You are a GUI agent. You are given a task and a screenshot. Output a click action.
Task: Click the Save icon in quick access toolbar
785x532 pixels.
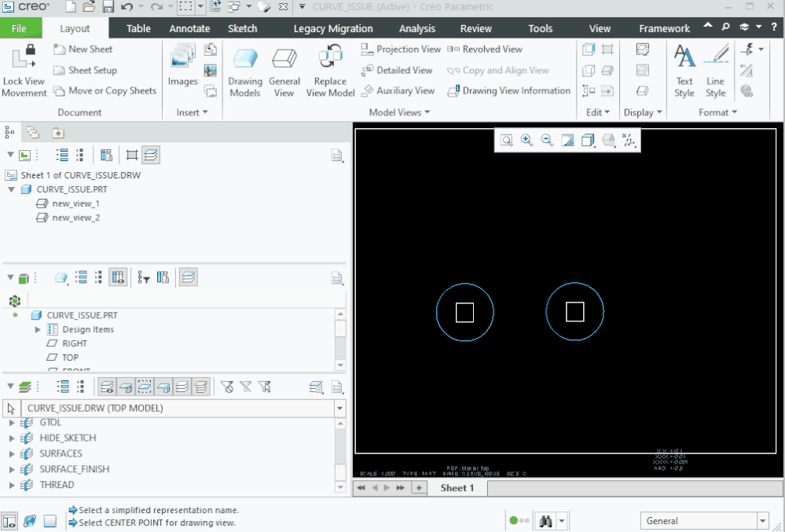click(108, 7)
